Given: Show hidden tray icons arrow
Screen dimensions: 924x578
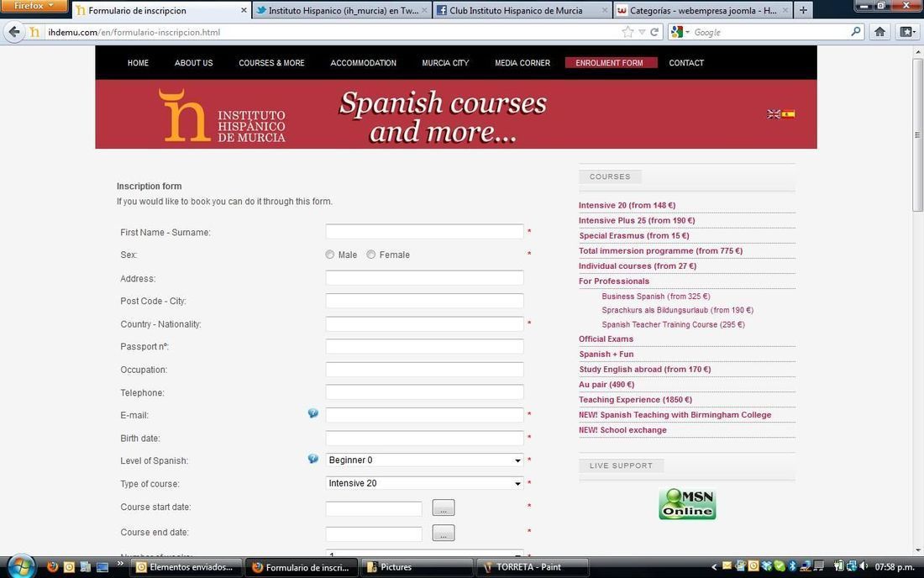Looking at the screenshot, I should pos(714,567).
